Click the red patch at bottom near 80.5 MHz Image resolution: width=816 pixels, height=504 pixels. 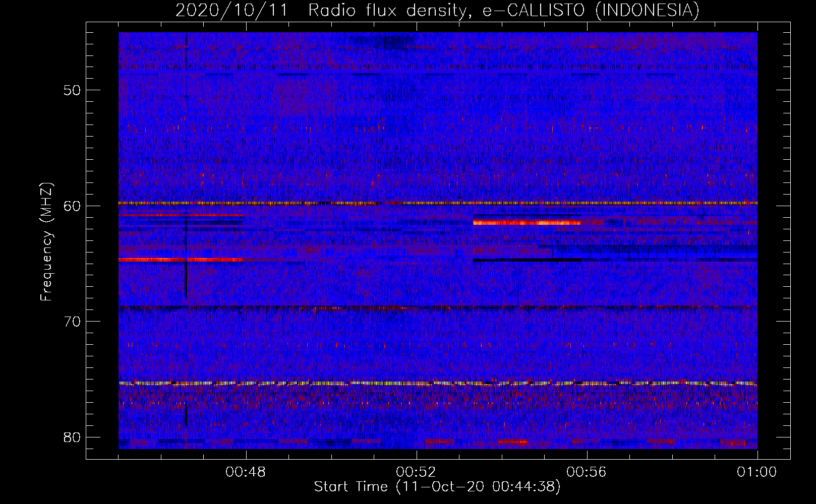pyautogui.click(x=512, y=442)
